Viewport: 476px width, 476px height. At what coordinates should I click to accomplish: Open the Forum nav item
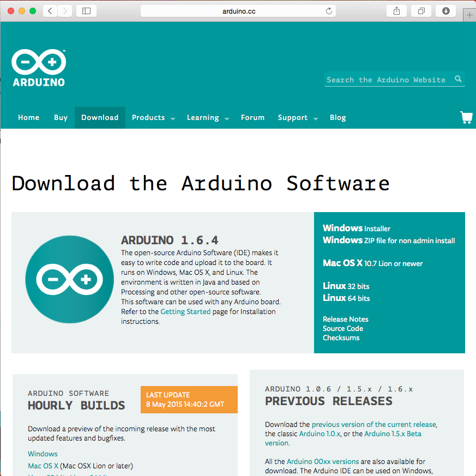pos(252,118)
